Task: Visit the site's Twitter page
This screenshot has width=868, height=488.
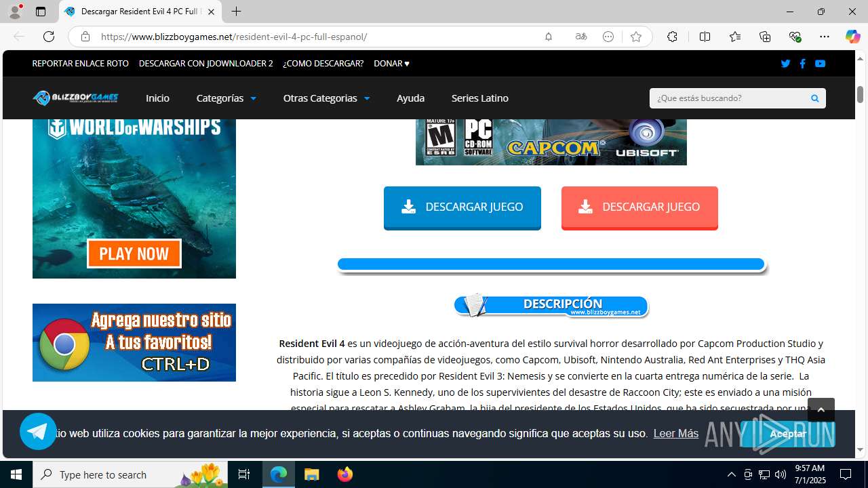Action: point(785,64)
